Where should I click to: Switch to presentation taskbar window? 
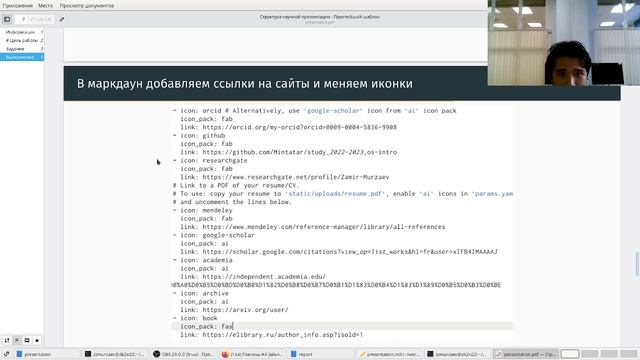47,354
